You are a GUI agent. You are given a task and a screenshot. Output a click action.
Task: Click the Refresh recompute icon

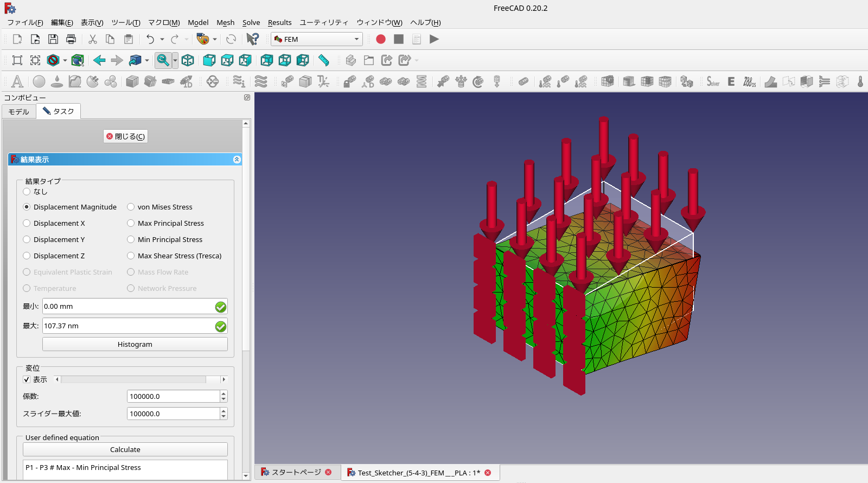(x=231, y=39)
